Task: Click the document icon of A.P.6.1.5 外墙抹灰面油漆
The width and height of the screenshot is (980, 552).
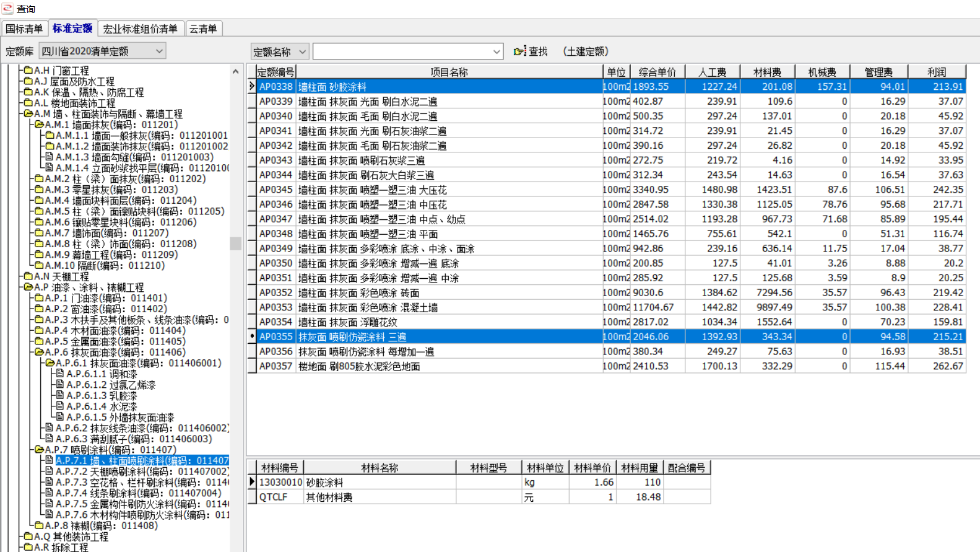Action: tap(61, 417)
